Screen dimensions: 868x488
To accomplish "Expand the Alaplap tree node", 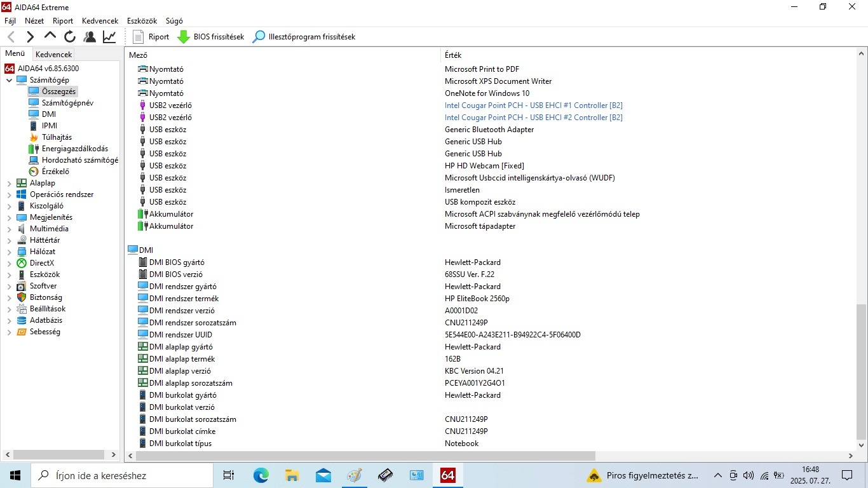I will pos(9,183).
